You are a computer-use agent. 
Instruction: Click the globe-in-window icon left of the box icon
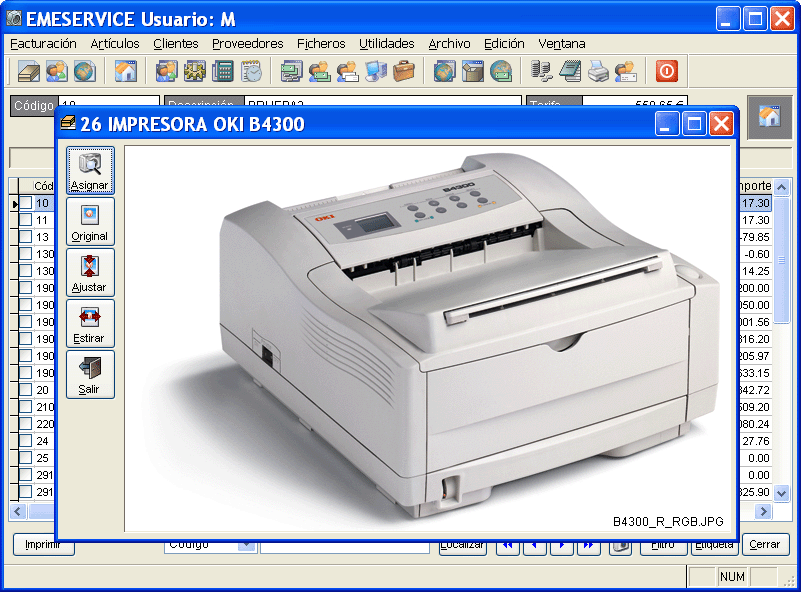click(444, 71)
